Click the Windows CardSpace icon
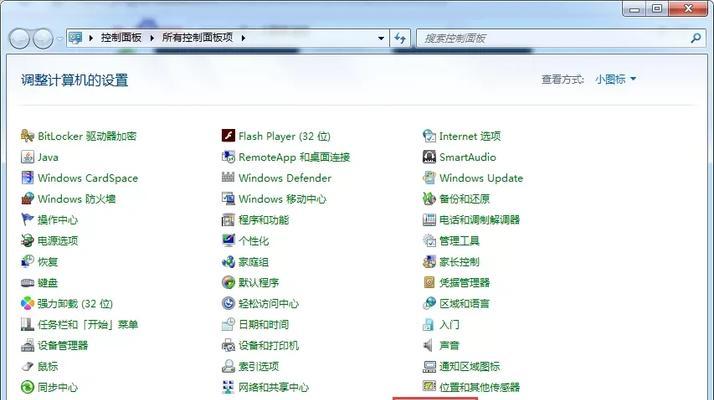The height and width of the screenshot is (400, 714). 28,178
